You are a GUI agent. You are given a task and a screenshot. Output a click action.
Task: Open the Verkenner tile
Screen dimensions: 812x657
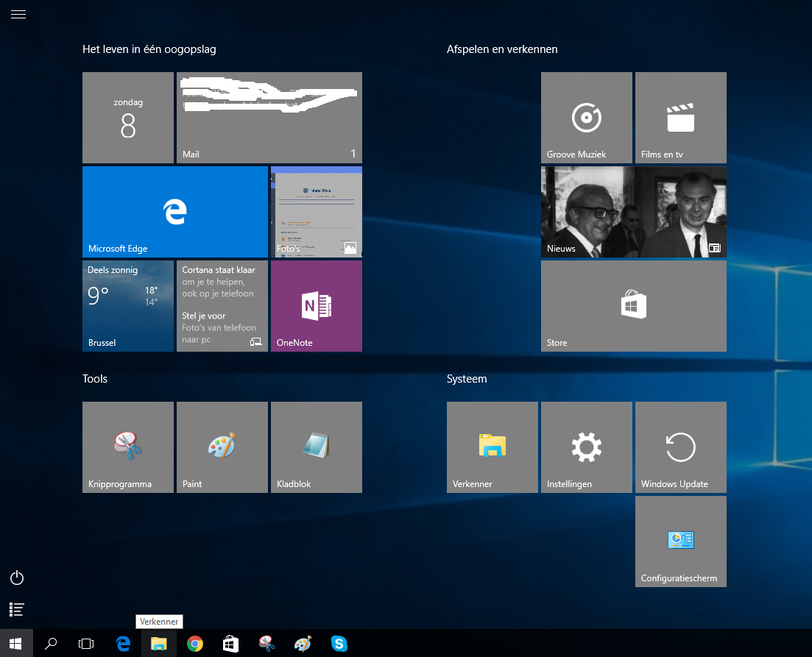(x=493, y=447)
